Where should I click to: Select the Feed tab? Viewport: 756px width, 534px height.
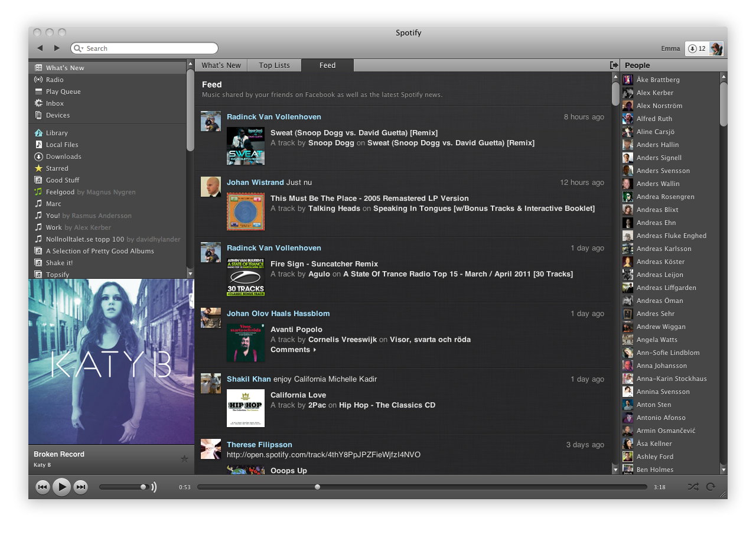pyautogui.click(x=327, y=66)
